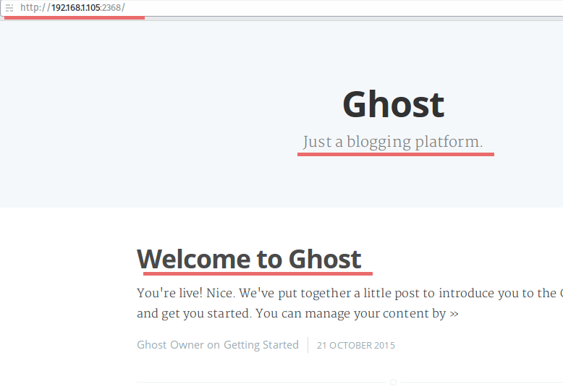Open the large Ghost blog title heading
The image size is (563, 392).
tap(393, 105)
